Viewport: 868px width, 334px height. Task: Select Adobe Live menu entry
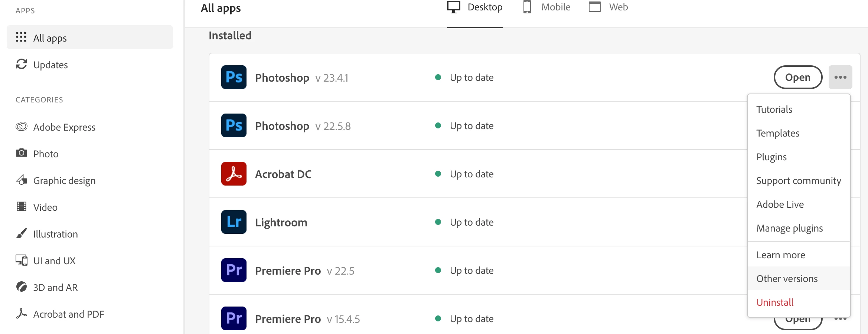click(x=799, y=204)
